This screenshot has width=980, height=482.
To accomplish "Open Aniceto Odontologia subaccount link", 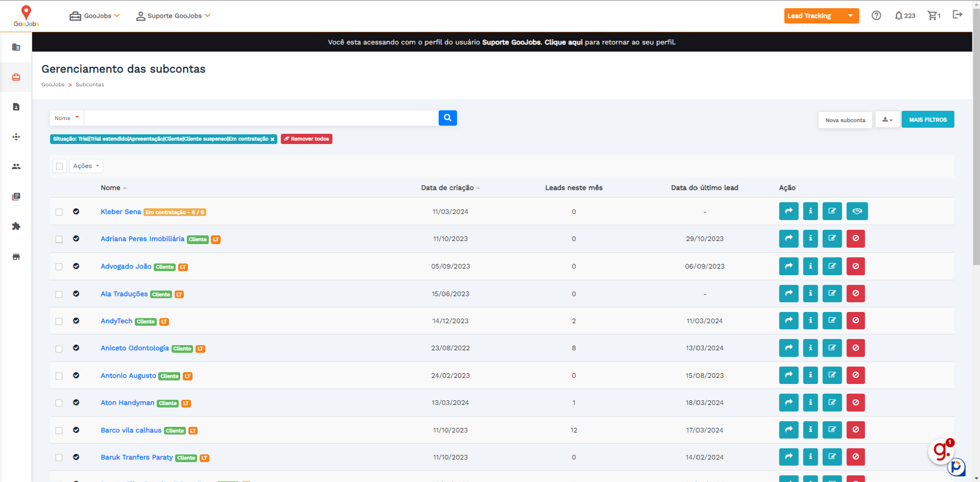I will 135,348.
